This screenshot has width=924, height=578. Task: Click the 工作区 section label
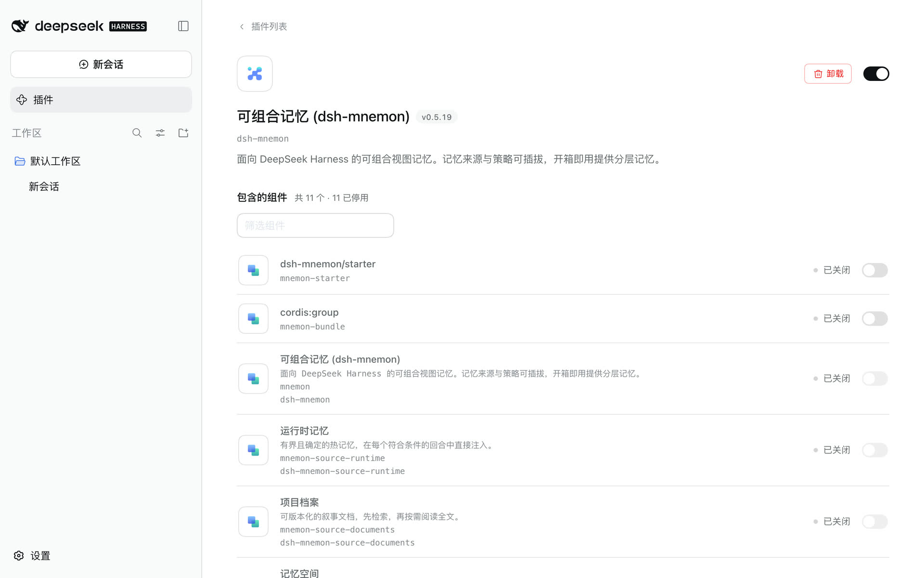[x=26, y=133]
